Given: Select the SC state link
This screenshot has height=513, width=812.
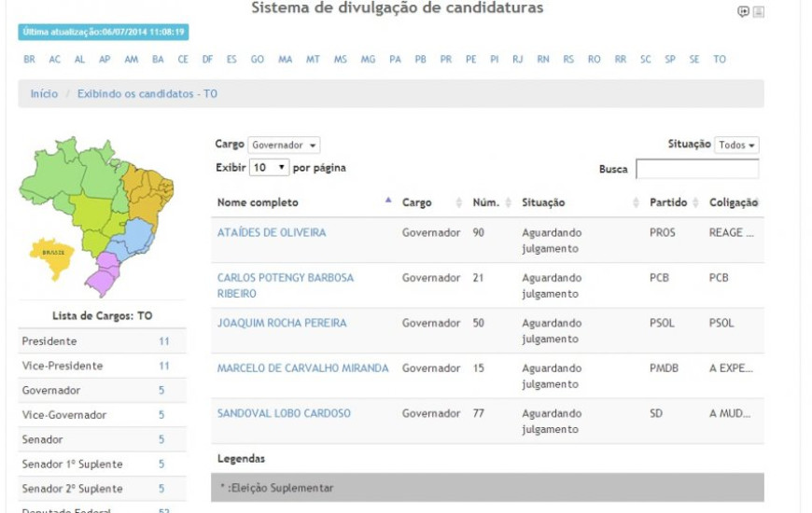Looking at the screenshot, I should click(x=645, y=59).
